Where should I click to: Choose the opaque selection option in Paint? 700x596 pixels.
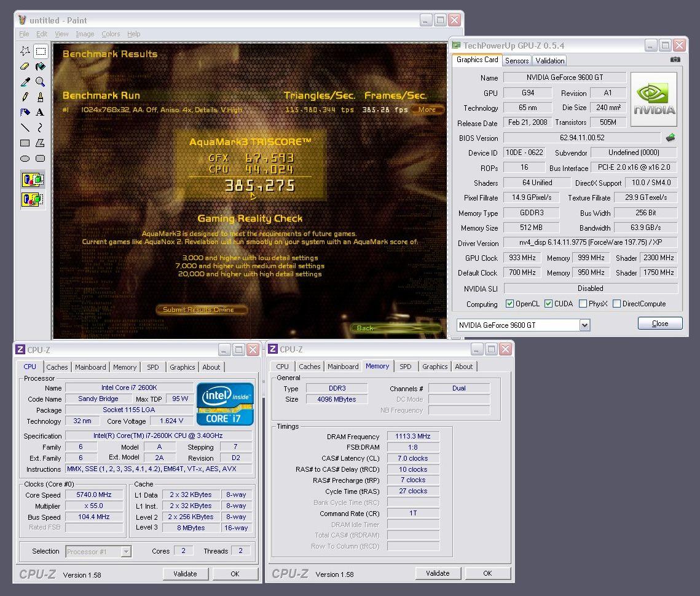(x=33, y=180)
